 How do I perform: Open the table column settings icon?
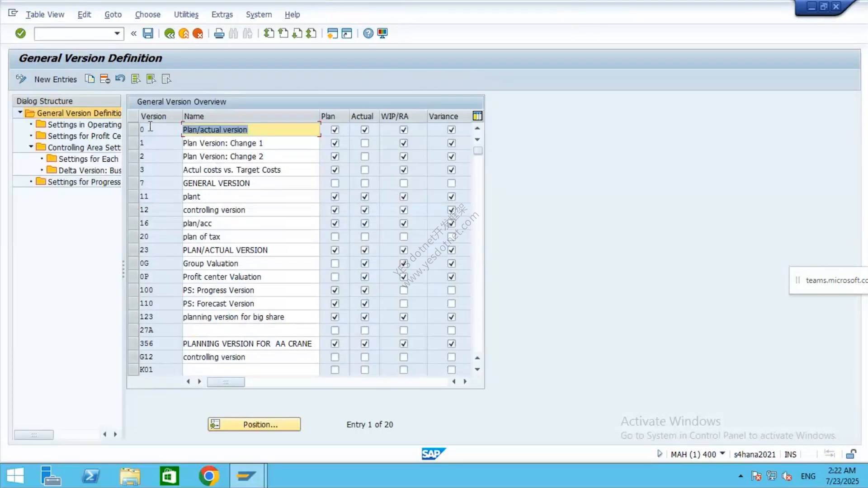coord(477,116)
